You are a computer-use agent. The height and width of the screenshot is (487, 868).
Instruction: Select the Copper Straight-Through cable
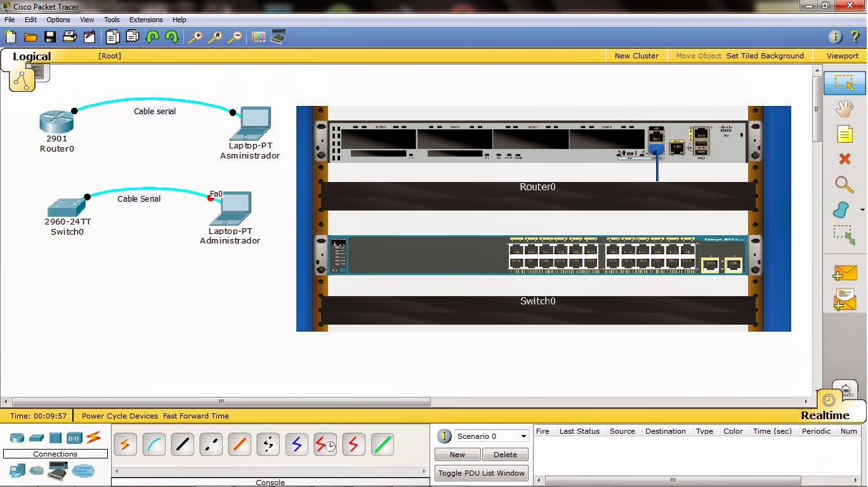point(182,445)
